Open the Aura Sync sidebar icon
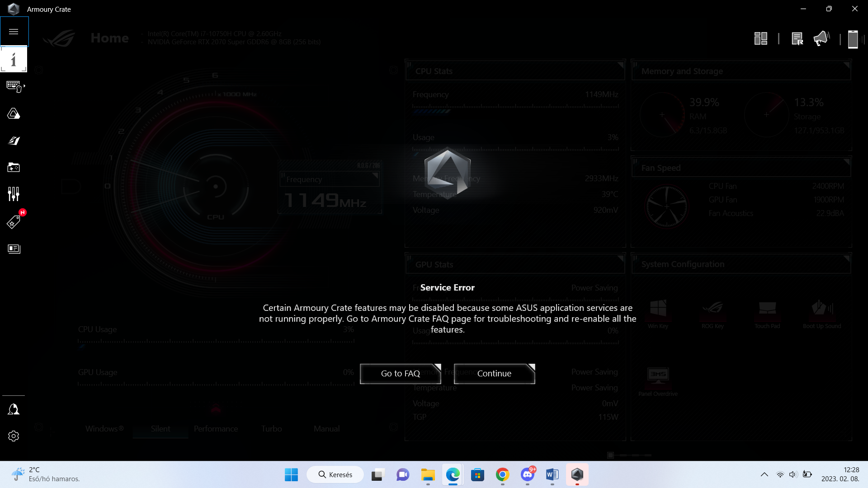Image resolution: width=868 pixels, height=488 pixels. 14,113
